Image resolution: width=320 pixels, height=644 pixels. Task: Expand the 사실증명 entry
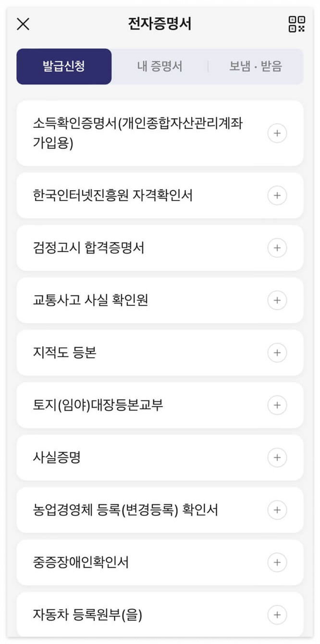[277, 457]
